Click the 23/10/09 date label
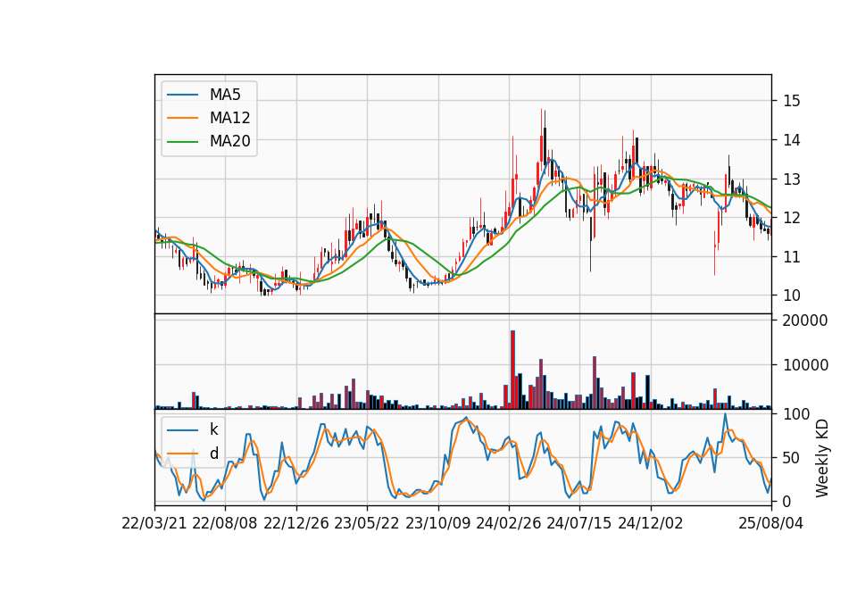The image size is (857, 616). 437,523
